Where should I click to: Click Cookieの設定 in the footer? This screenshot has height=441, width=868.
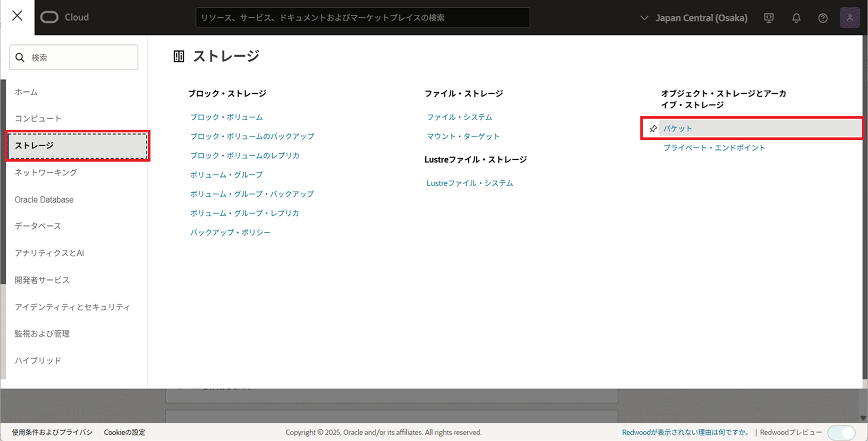tap(125, 432)
